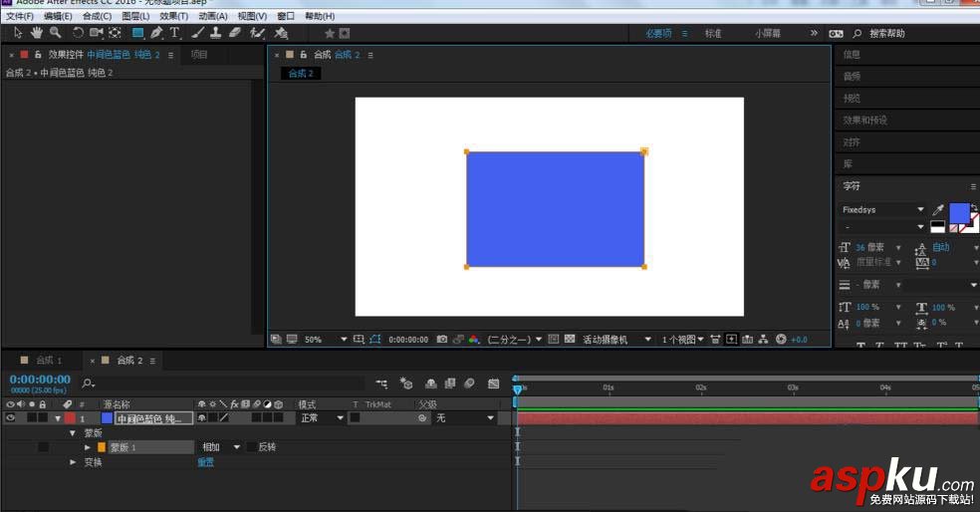
Task: Click the snapshot camera icon in viewer
Action: (x=442, y=340)
